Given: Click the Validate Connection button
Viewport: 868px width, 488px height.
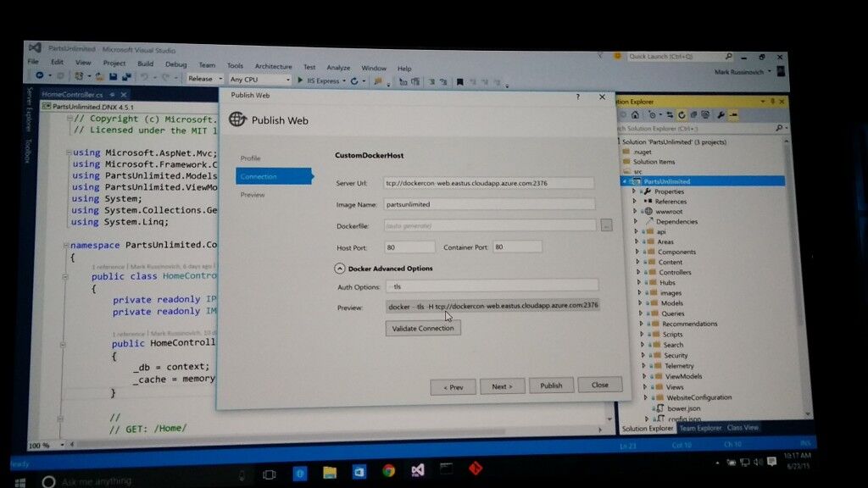Looking at the screenshot, I should click(x=423, y=328).
